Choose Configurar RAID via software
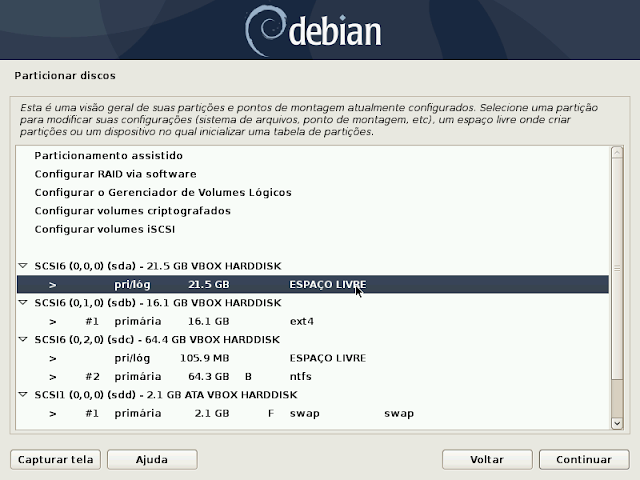This screenshot has height=480, width=640. pos(116,174)
